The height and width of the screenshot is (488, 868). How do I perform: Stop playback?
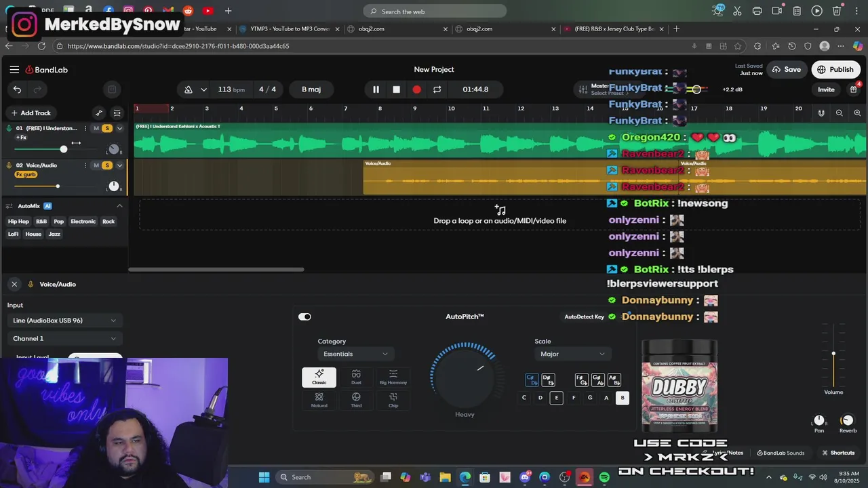tap(397, 89)
